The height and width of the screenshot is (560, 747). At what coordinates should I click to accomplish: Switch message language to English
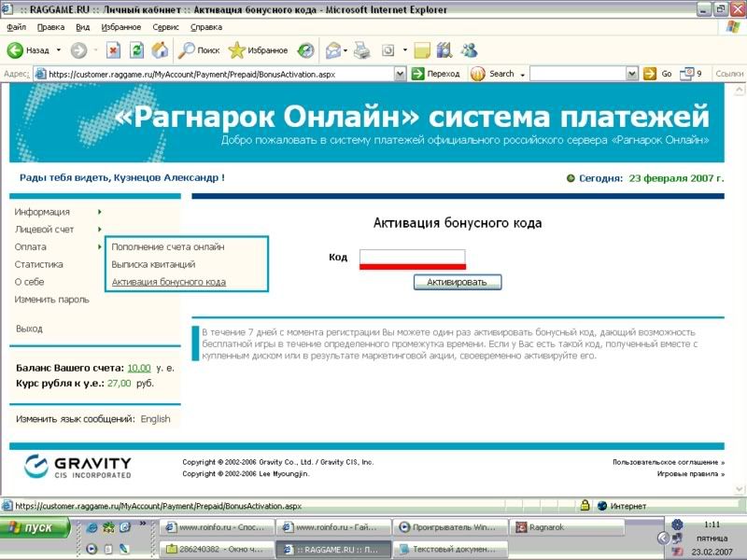155,419
